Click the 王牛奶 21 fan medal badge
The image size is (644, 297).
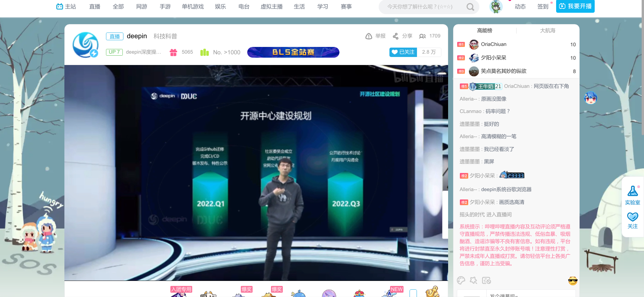point(485,86)
